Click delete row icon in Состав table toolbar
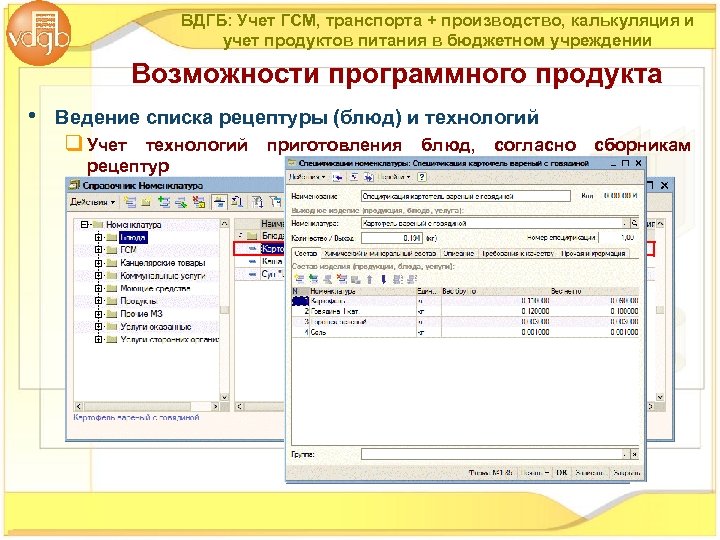 coord(342,279)
